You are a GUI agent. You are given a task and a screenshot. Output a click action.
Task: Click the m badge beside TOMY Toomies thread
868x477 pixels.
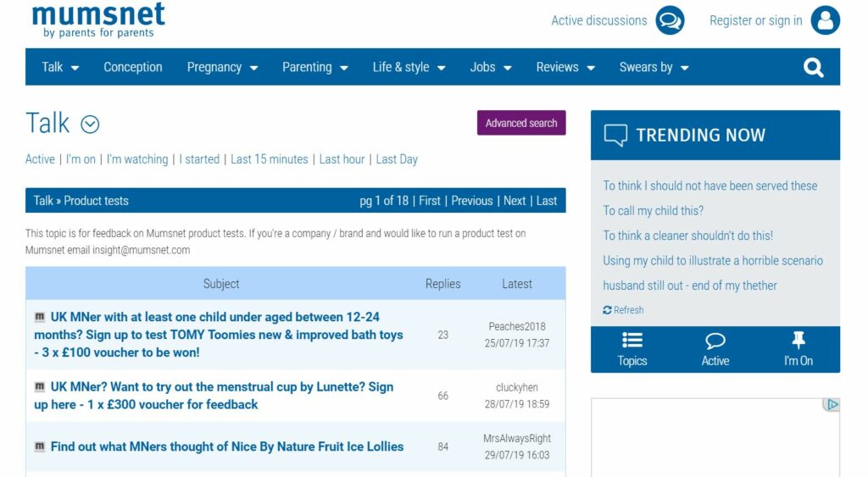coord(40,317)
